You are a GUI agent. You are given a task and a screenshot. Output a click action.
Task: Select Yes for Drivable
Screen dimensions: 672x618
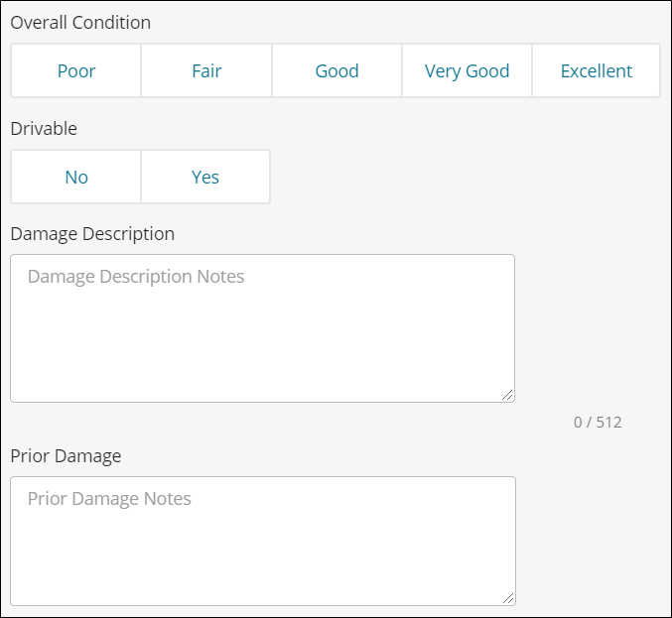(x=205, y=178)
